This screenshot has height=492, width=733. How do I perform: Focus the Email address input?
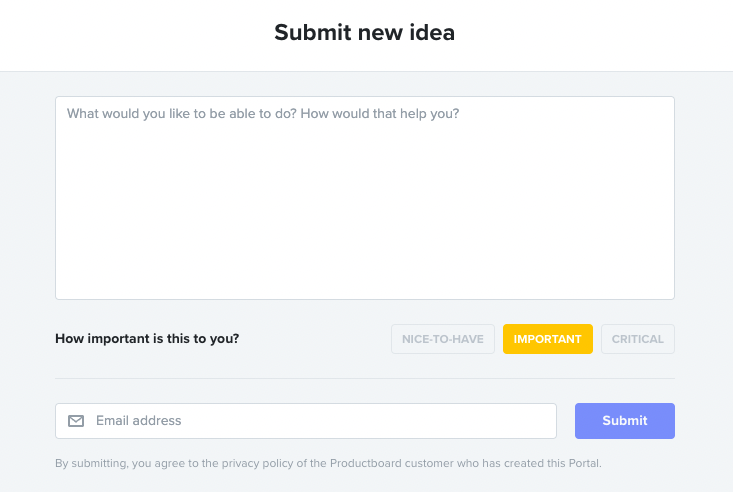click(306, 421)
